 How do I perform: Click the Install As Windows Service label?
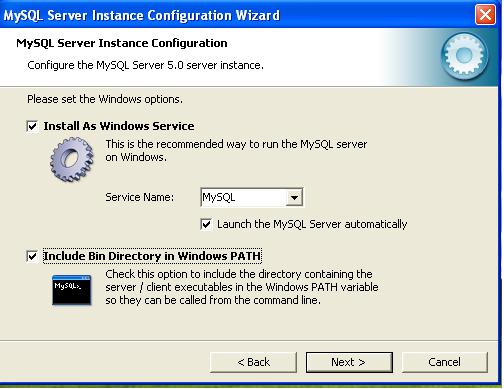pos(119,126)
